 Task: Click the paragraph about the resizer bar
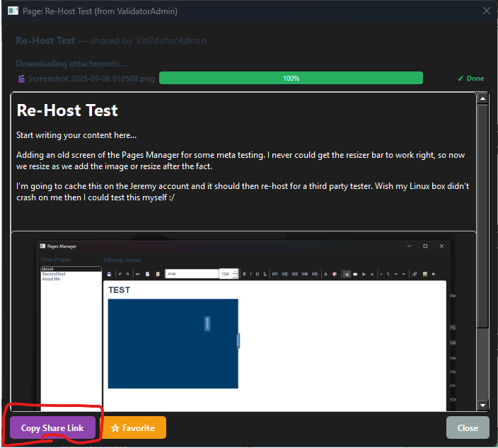241,161
